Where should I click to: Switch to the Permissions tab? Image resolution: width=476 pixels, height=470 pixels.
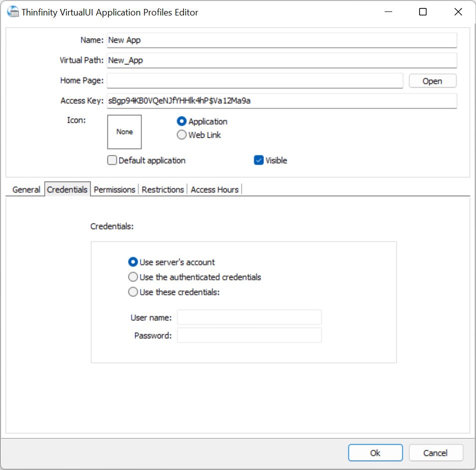[114, 190]
